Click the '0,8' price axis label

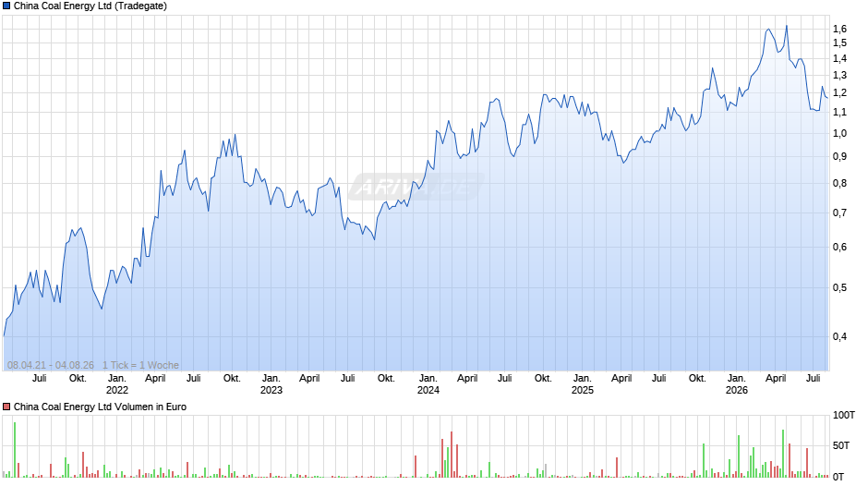pos(839,184)
